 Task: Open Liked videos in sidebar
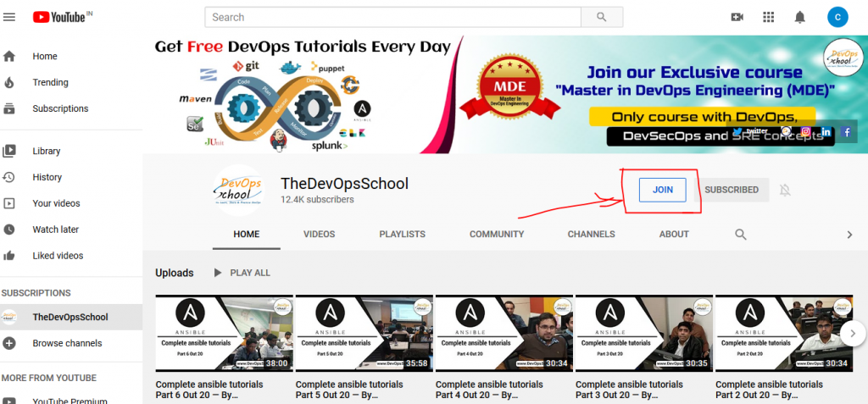[x=71, y=255]
